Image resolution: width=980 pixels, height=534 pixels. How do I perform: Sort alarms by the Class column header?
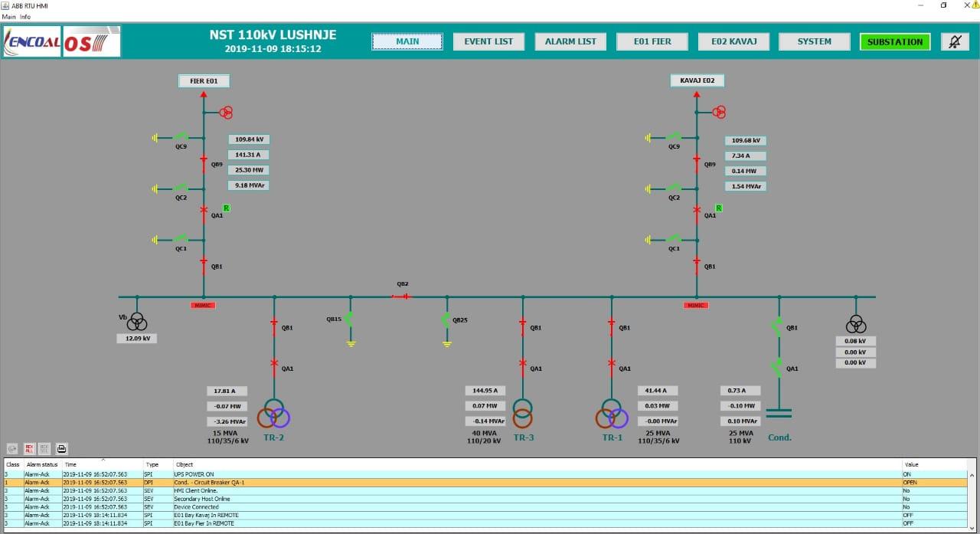click(x=13, y=464)
